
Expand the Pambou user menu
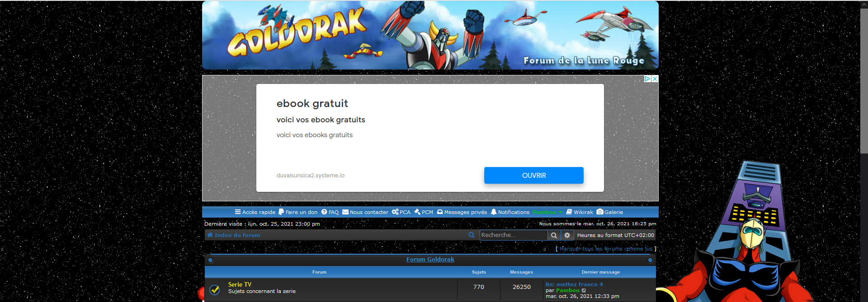click(547, 212)
